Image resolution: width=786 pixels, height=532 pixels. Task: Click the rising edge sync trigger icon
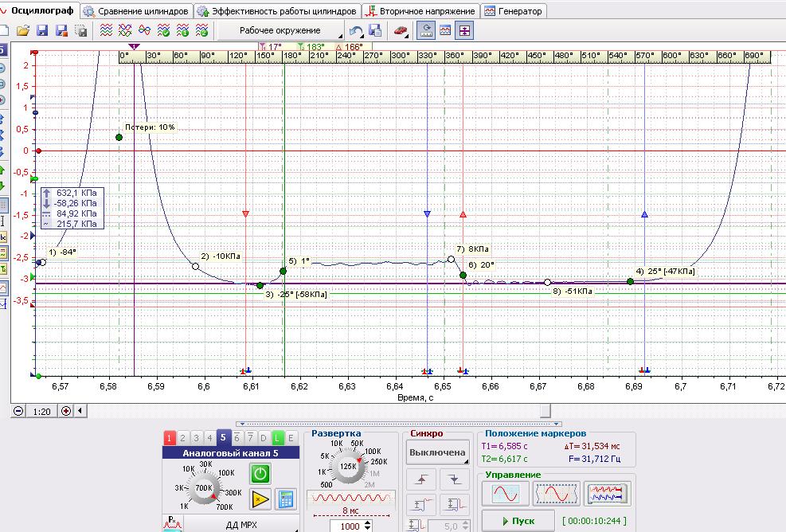421,479
